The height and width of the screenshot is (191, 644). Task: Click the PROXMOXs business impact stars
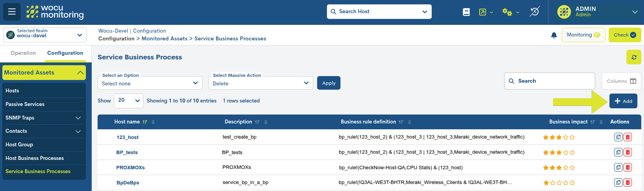click(559, 167)
